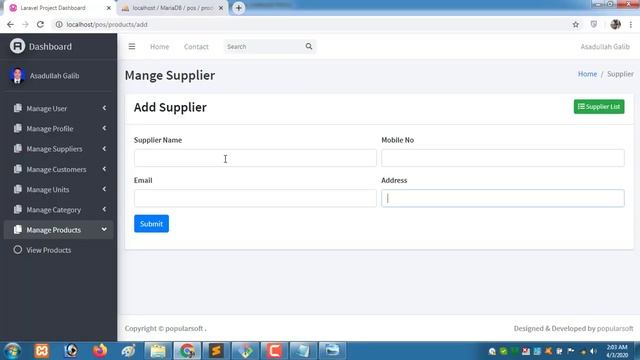Image resolution: width=640 pixels, height=360 pixels.
Task: Click the Manage Suppliers sidebar icon
Action: [x=18, y=149]
